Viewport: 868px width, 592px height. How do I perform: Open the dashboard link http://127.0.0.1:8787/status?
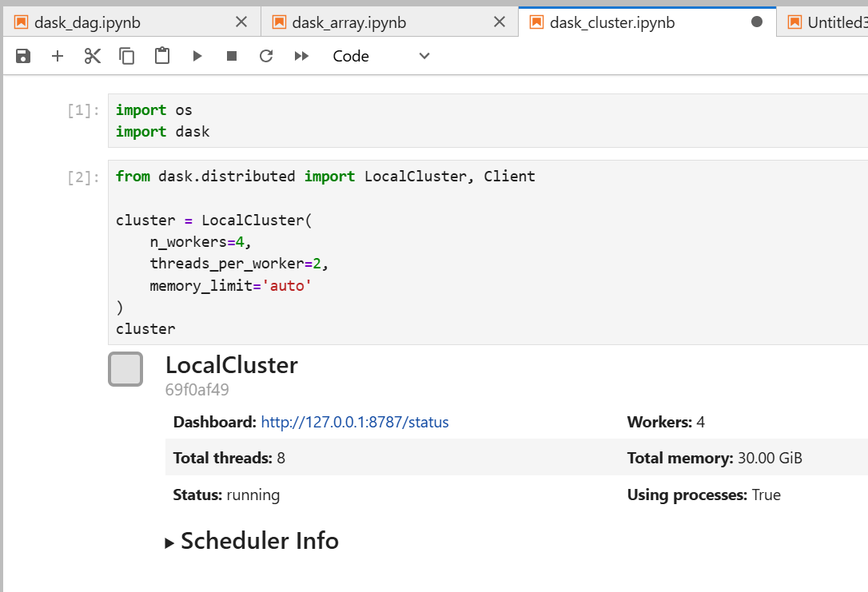point(355,422)
